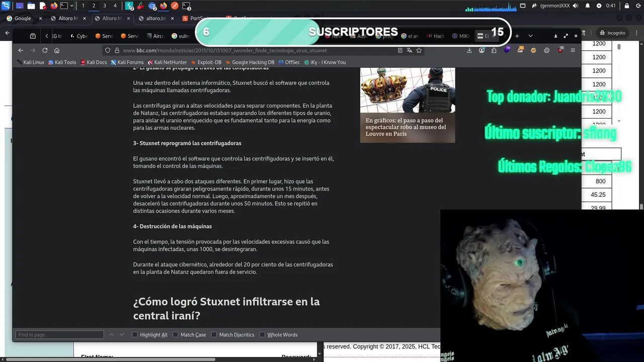This screenshot has width=644, height=362.
Task: Click the red extension icon with badge 18
Action: point(560,50)
